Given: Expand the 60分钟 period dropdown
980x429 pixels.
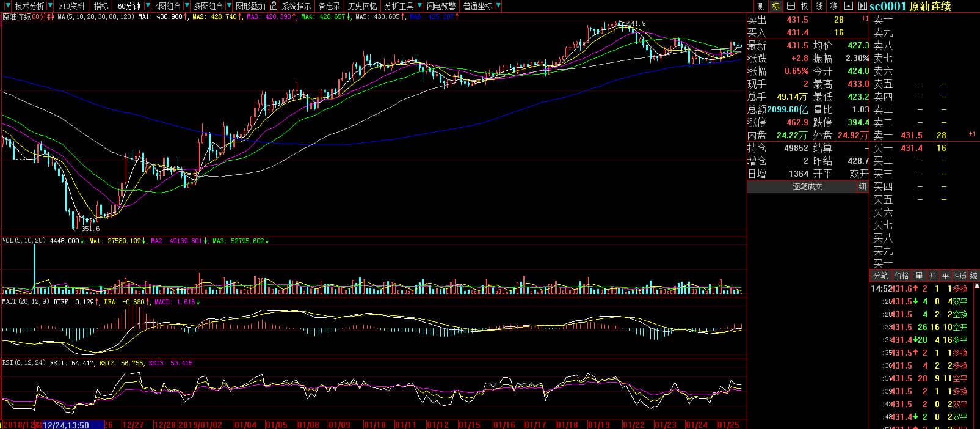Looking at the screenshot, I should pyautogui.click(x=147, y=6).
